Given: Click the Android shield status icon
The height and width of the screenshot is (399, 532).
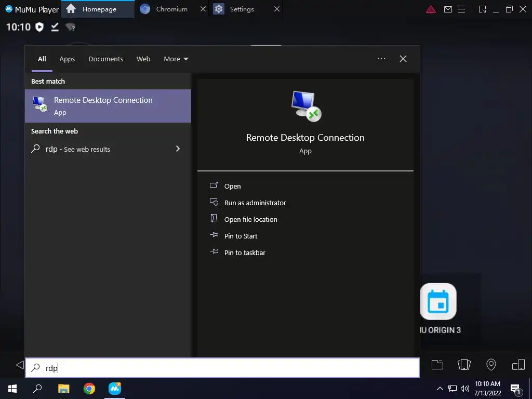Looking at the screenshot, I should point(39,27).
